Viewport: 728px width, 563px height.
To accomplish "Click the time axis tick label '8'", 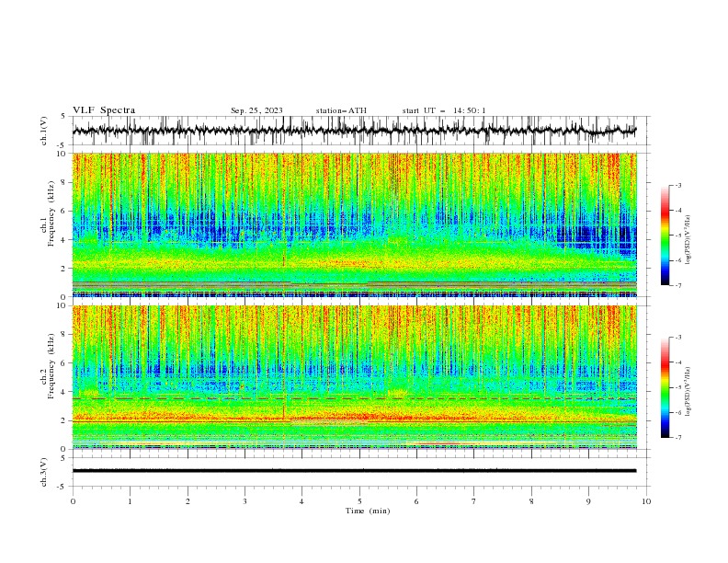I will (531, 501).
